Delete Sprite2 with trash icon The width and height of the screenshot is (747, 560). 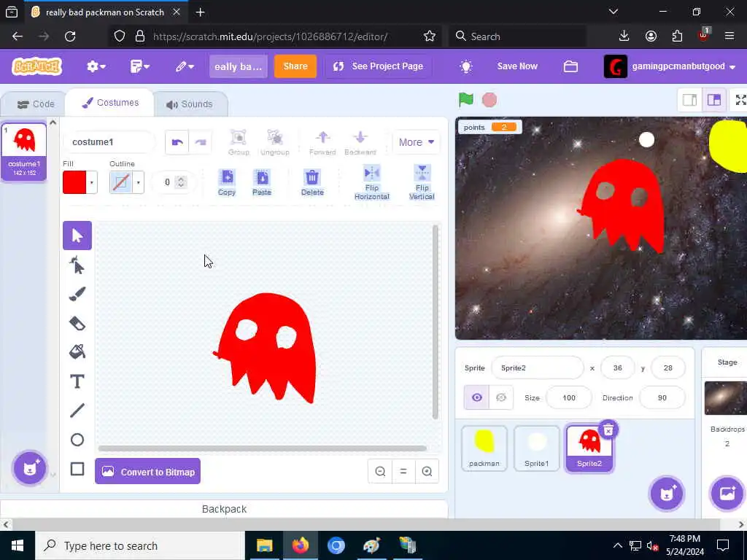pyautogui.click(x=608, y=430)
